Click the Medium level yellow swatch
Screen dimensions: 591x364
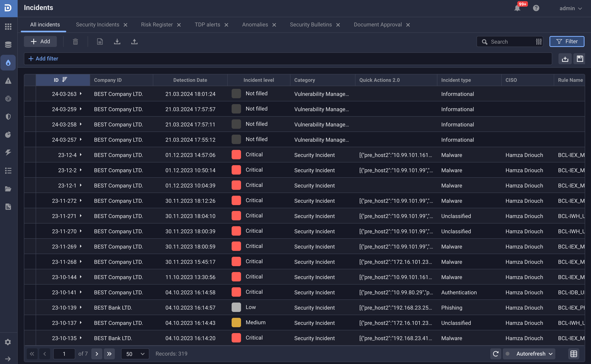click(236, 323)
